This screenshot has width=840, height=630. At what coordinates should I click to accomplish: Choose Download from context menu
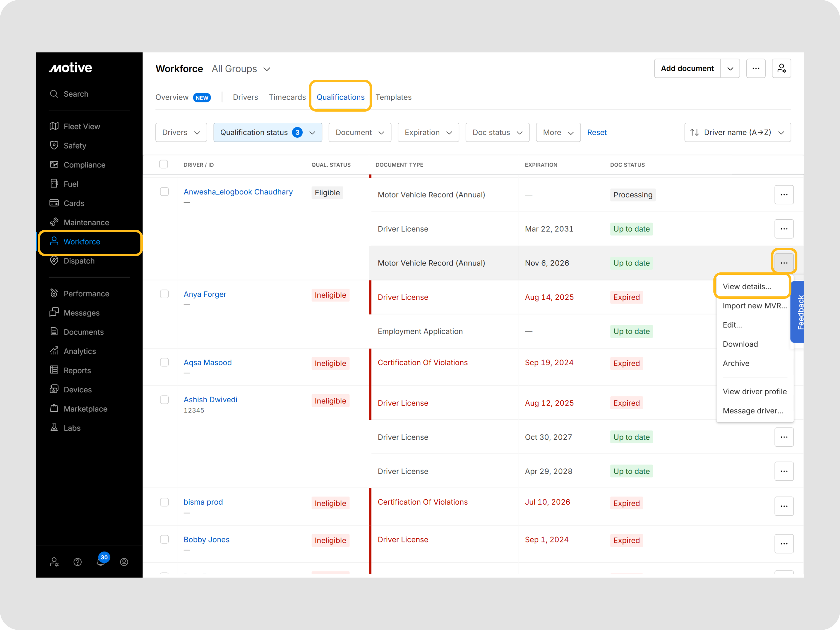pyautogui.click(x=755, y=344)
